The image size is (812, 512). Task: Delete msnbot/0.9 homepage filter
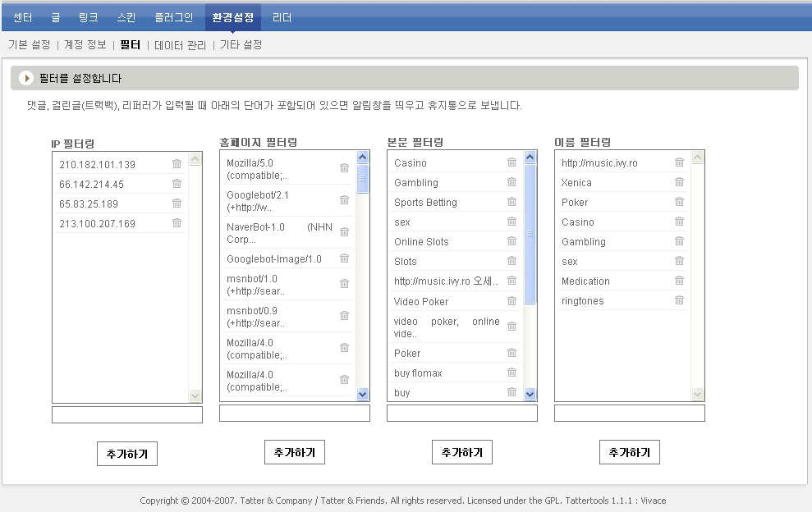coord(344,316)
